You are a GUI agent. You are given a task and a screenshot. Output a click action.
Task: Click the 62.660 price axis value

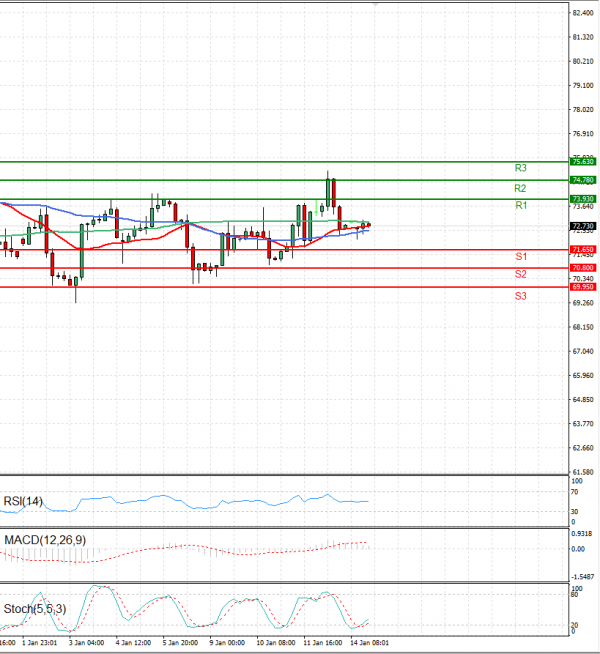583,448
